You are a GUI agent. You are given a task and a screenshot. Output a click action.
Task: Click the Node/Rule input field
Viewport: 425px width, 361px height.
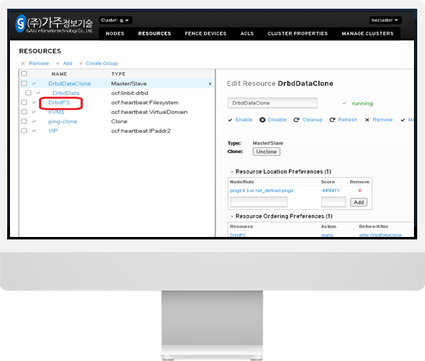click(259, 202)
